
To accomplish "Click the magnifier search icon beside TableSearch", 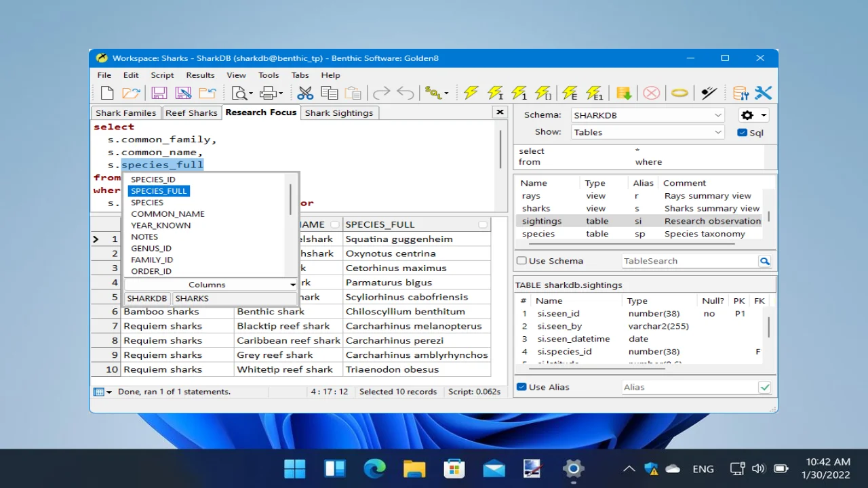I will pyautogui.click(x=764, y=261).
